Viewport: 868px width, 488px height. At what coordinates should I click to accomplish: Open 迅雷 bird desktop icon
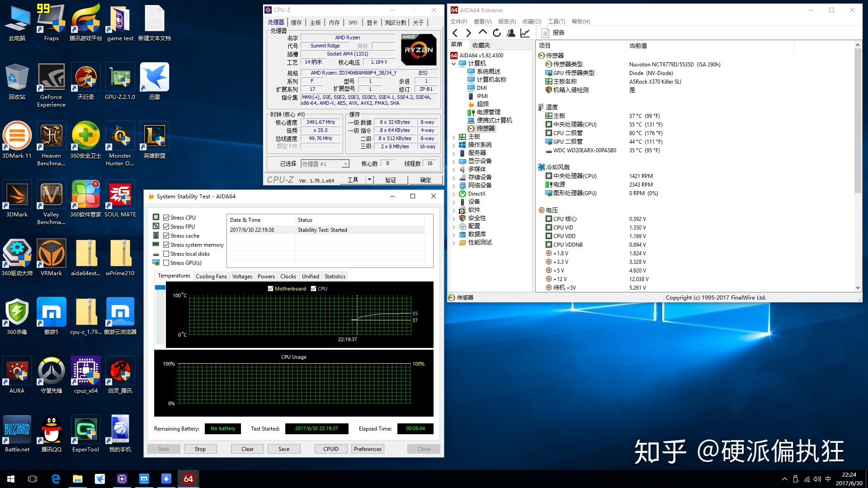coord(154,81)
